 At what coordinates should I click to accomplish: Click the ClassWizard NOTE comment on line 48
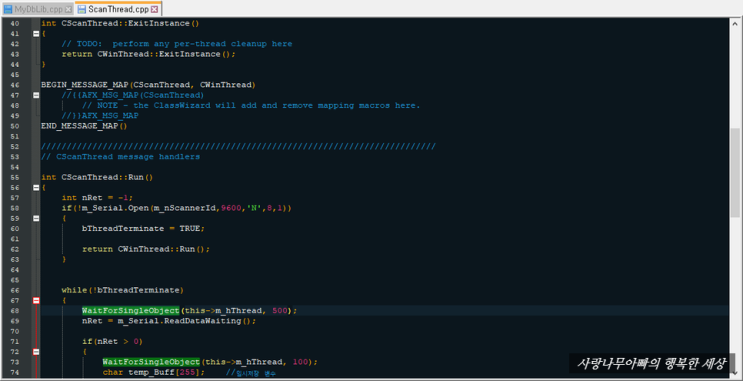pos(251,105)
